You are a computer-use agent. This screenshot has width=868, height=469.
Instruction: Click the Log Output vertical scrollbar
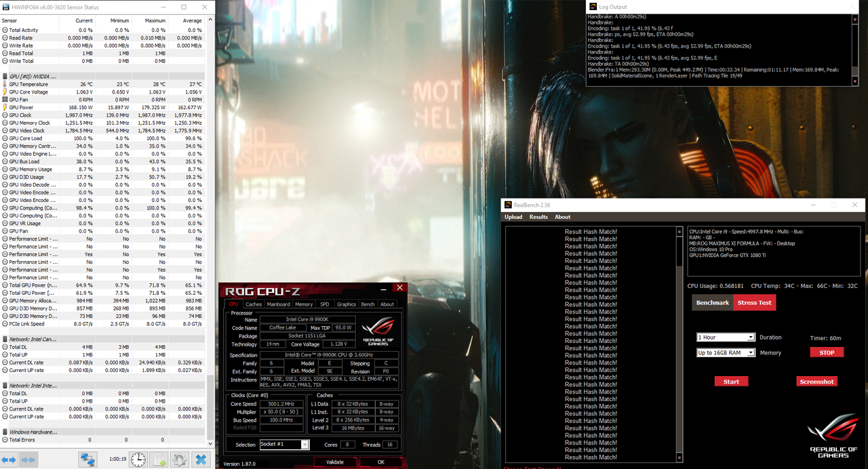pos(854,49)
